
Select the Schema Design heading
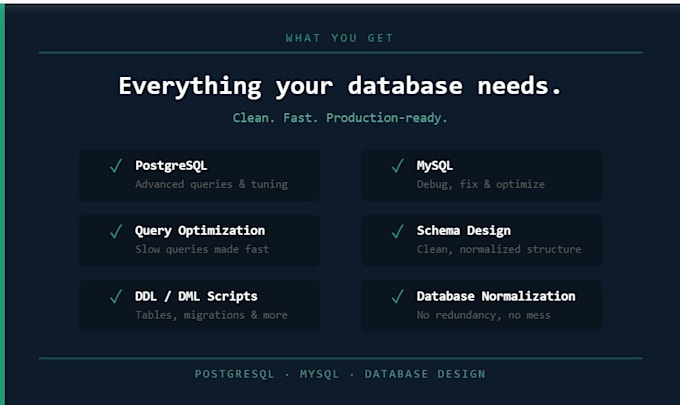pos(464,231)
